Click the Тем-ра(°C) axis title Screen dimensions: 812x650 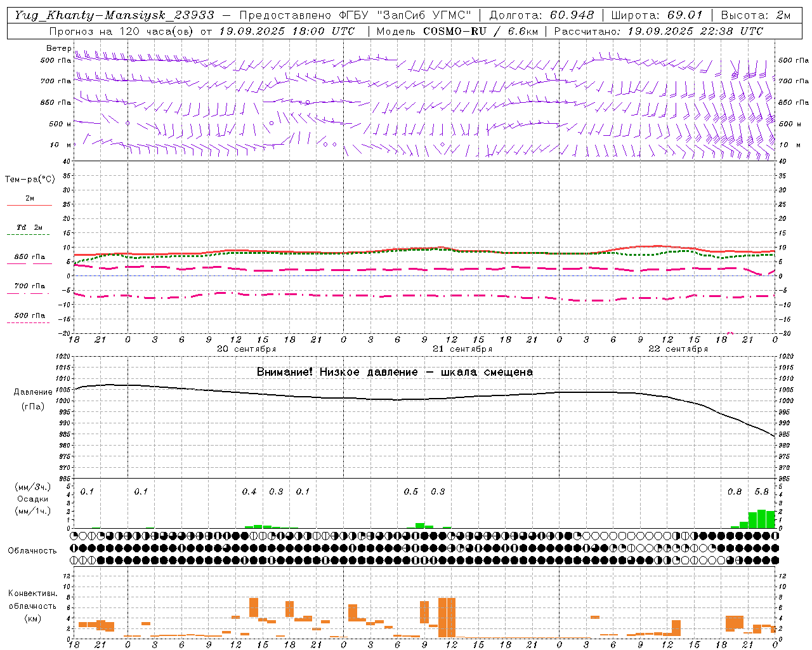[x=30, y=180]
